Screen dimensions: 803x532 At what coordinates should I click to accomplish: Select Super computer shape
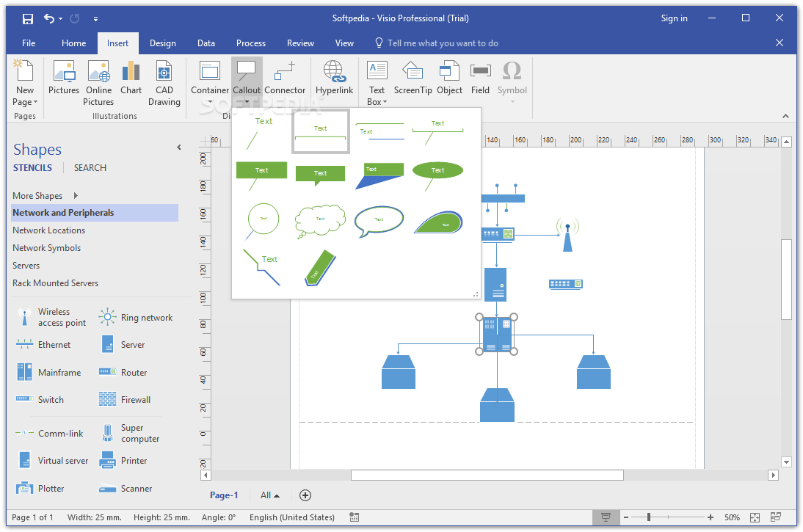coord(130,433)
